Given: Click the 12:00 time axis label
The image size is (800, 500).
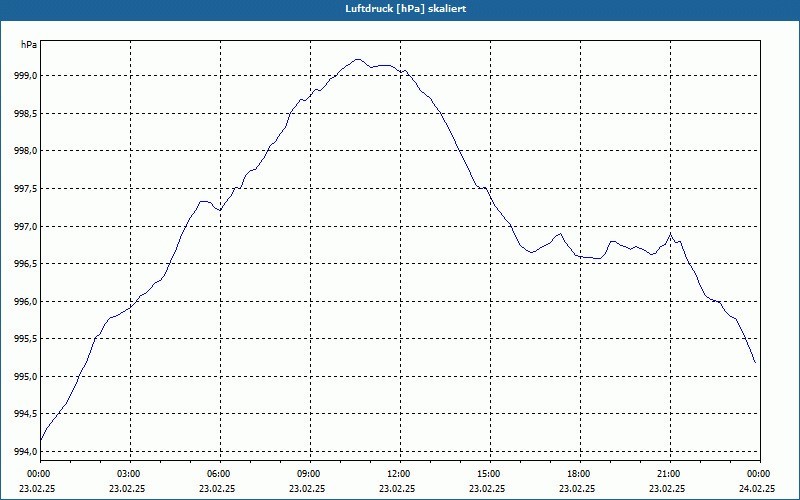Looking at the screenshot, I should pos(397,474).
